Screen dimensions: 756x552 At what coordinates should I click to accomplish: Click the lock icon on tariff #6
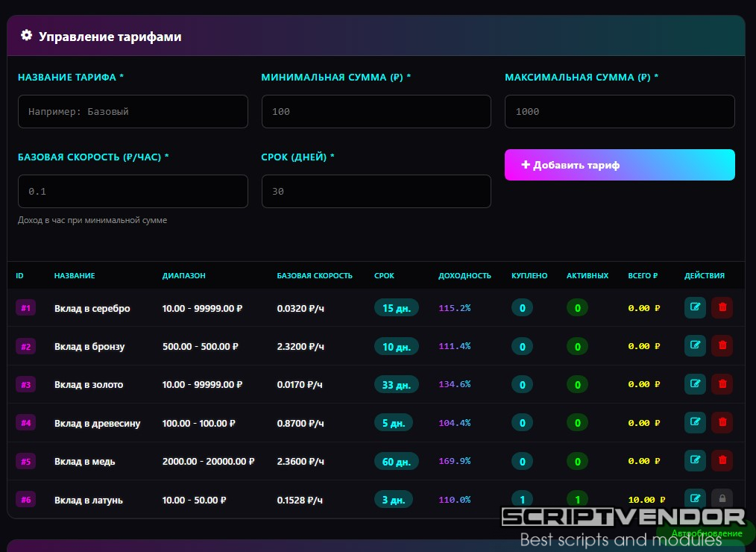[722, 498]
